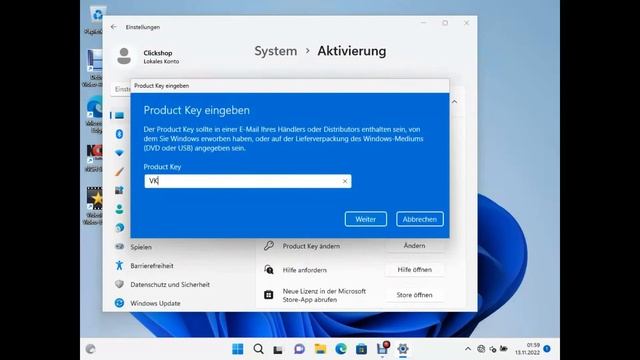Click the Ändern button
Screen dimensions: 640x360
(x=414, y=246)
